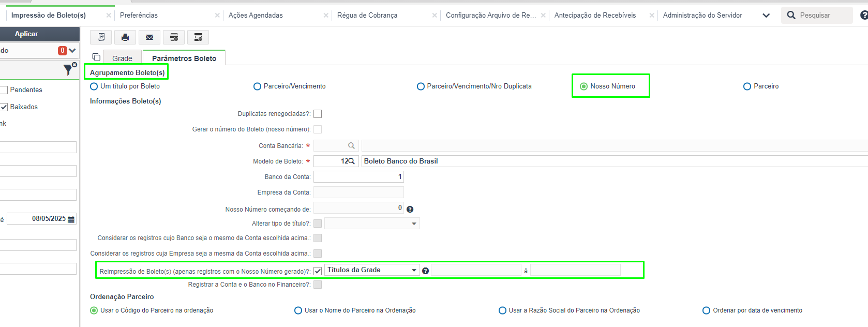This screenshot has width=868, height=327.
Task: Click the Modelo de Boleto search magnifier
Action: coord(351,161)
